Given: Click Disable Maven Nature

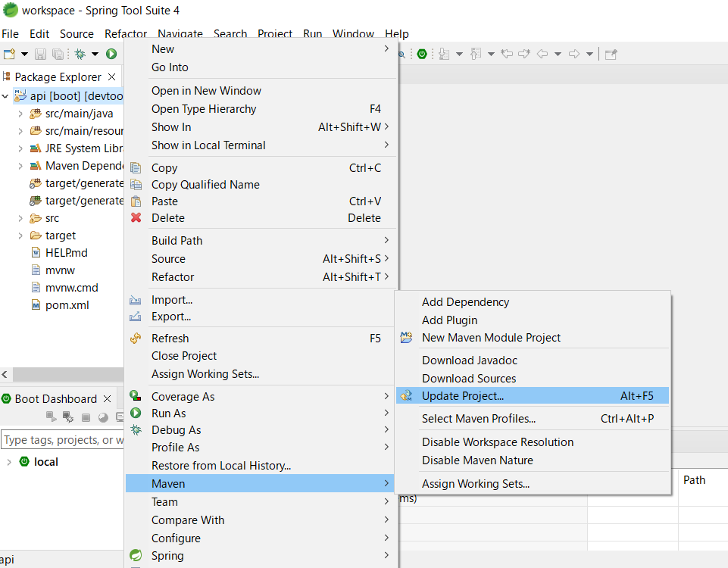Looking at the screenshot, I should [x=533, y=460].
